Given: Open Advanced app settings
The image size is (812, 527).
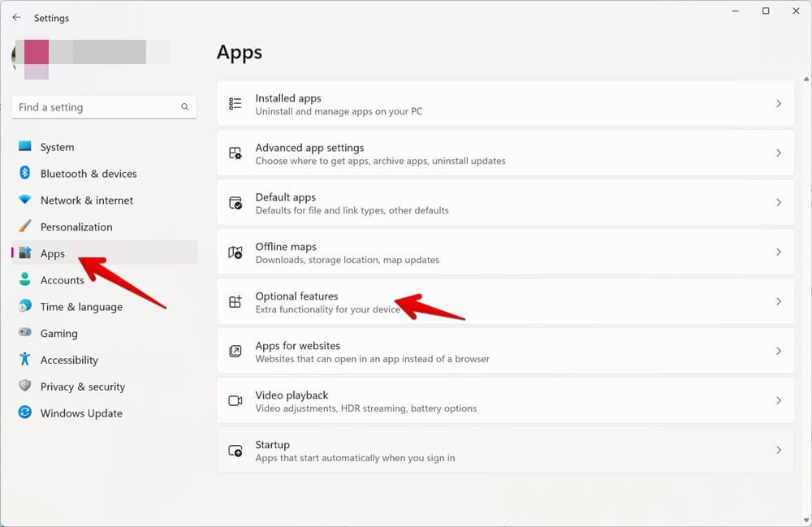Looking at the screenshot, I should pyautogui.click(x=505, y=153).
